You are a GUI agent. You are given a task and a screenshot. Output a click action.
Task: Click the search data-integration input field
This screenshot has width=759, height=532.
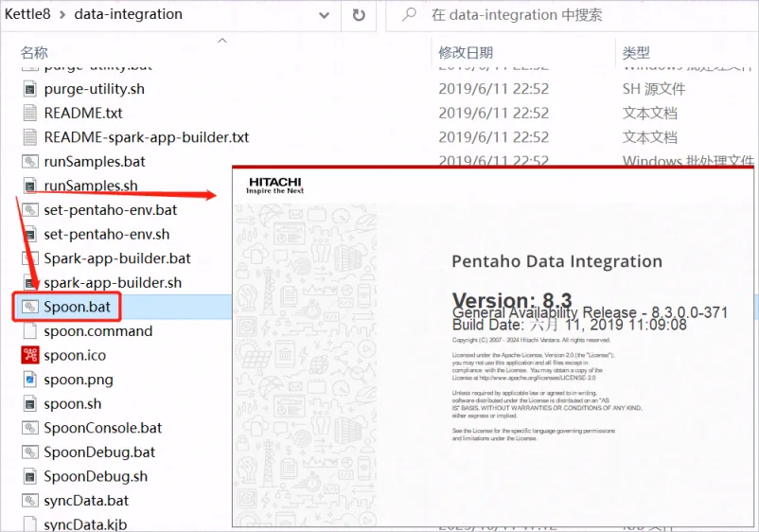pos(572,15)
